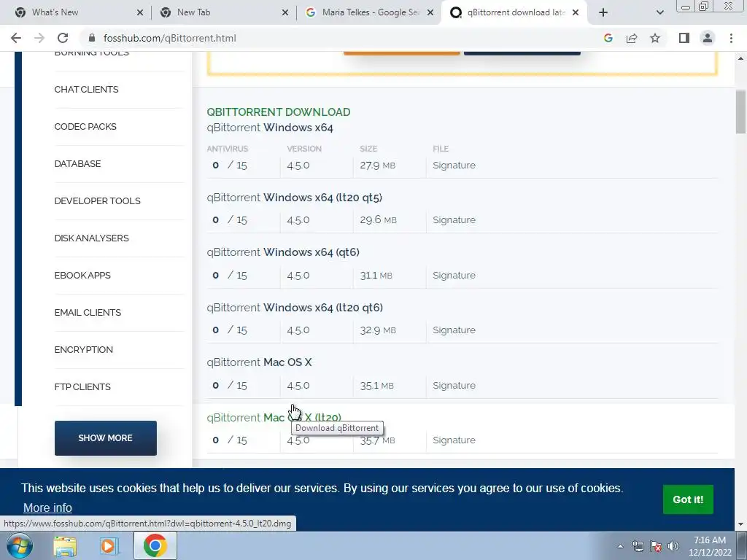Download qBittorrent Windows x64 (lt20 qt6)

tap(295, 308)
